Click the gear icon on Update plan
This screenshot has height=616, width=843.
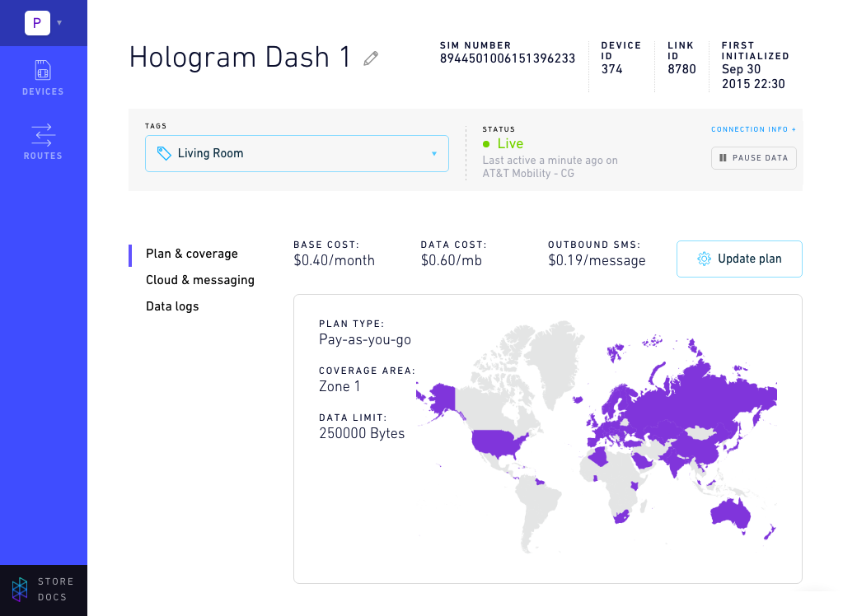pyautogui.click(x=704, y=259)
